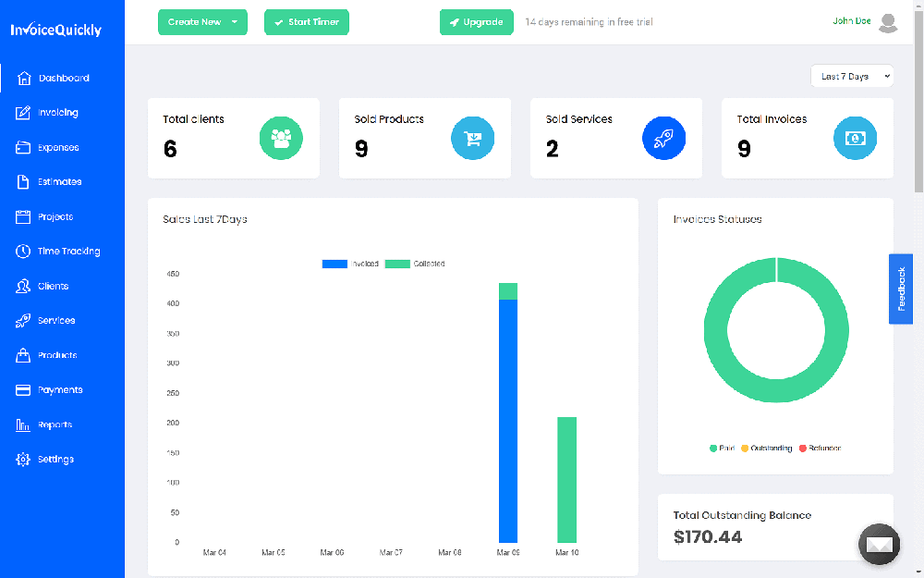This screenshot has width=924, height=578.
Task: Open the Projects menu entry
Action: (x=55, y=216)
